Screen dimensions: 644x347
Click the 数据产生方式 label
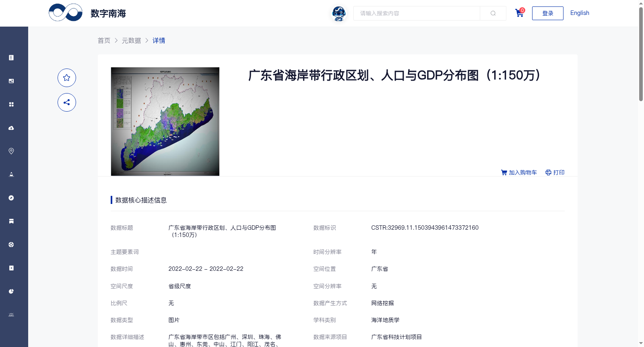click(x=330, y=303)
